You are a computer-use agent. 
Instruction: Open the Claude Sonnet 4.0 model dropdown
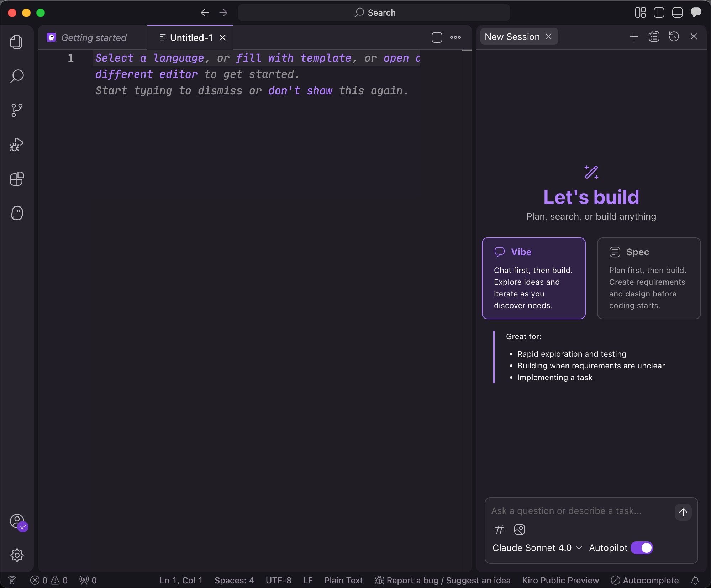tap(537, 548)
